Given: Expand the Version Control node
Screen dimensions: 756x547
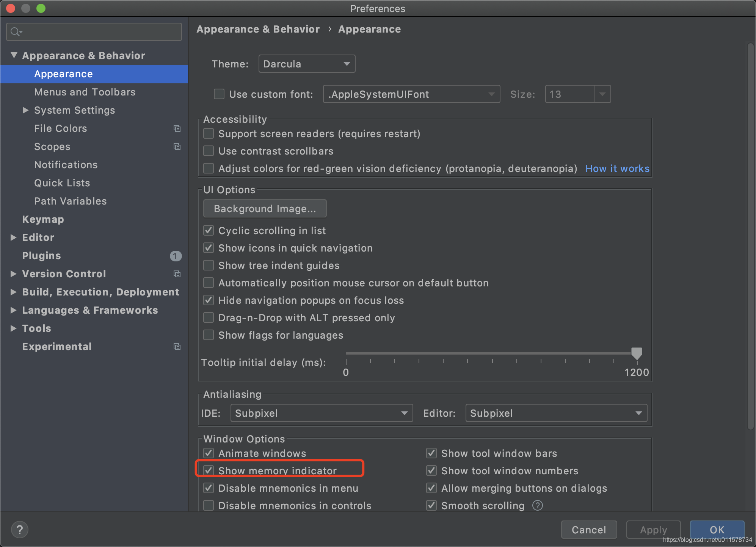Looking at the screenshot, I should 13,274.
